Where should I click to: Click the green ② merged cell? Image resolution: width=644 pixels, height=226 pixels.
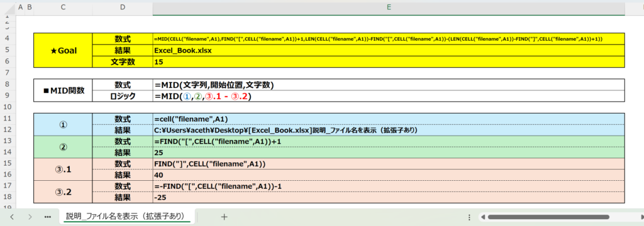point(63,148)
